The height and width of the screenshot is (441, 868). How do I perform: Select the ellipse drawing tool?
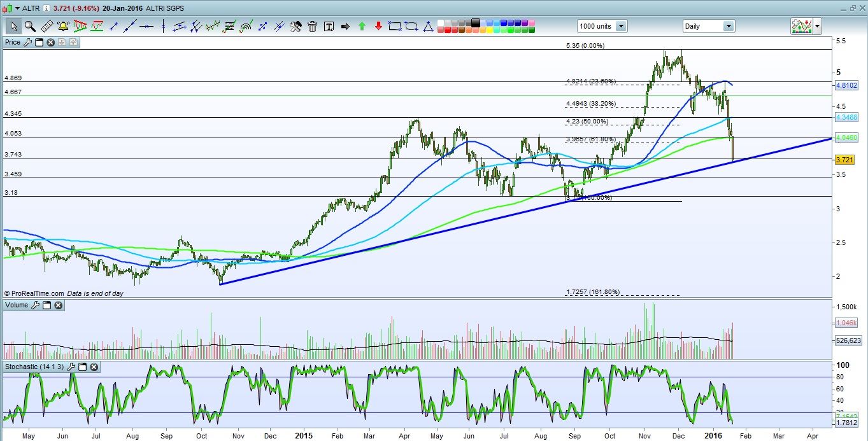[411, 26]
